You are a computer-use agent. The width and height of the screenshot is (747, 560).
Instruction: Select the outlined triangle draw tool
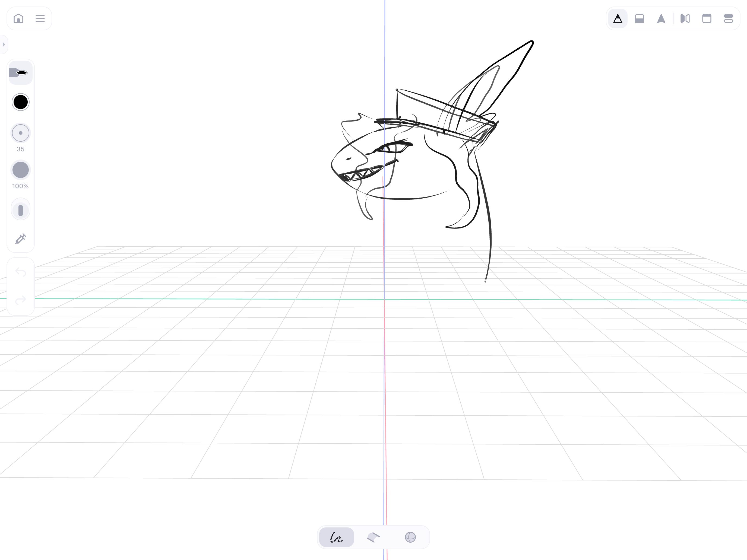[x=618, y=18]
